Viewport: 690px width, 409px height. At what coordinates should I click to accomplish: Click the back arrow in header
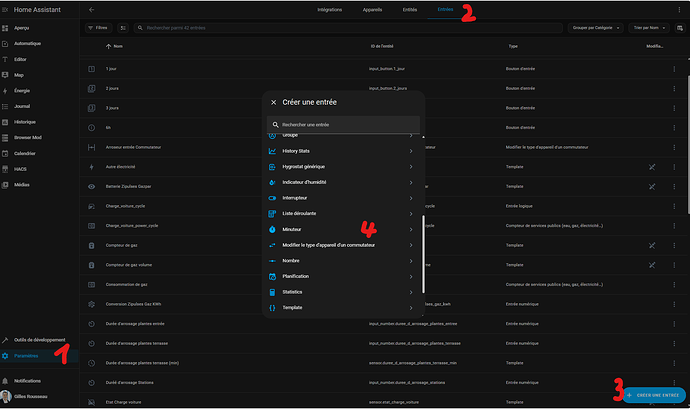click(92, 9)
